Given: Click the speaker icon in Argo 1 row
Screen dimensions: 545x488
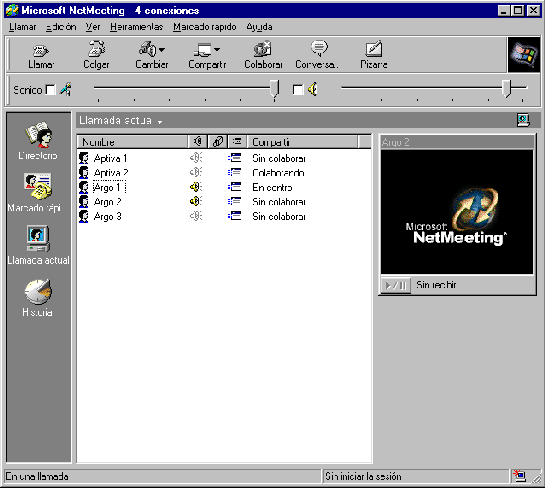Looking at the screenshot, I should 196,187.
